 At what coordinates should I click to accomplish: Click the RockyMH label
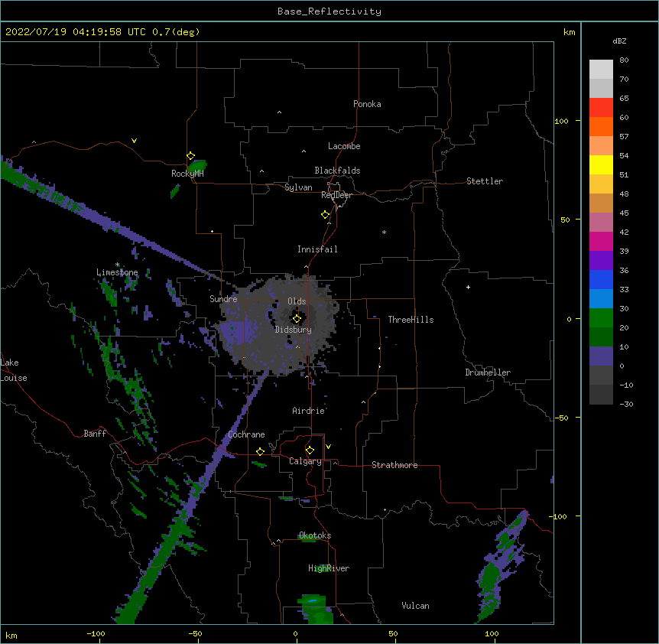coord(187,173)
